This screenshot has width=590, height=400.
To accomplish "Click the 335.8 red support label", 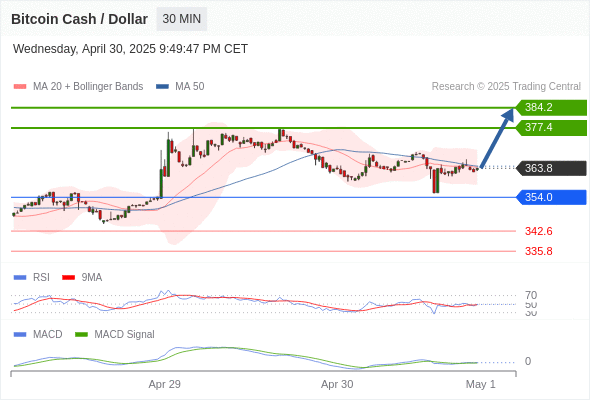I will point(539,251).
